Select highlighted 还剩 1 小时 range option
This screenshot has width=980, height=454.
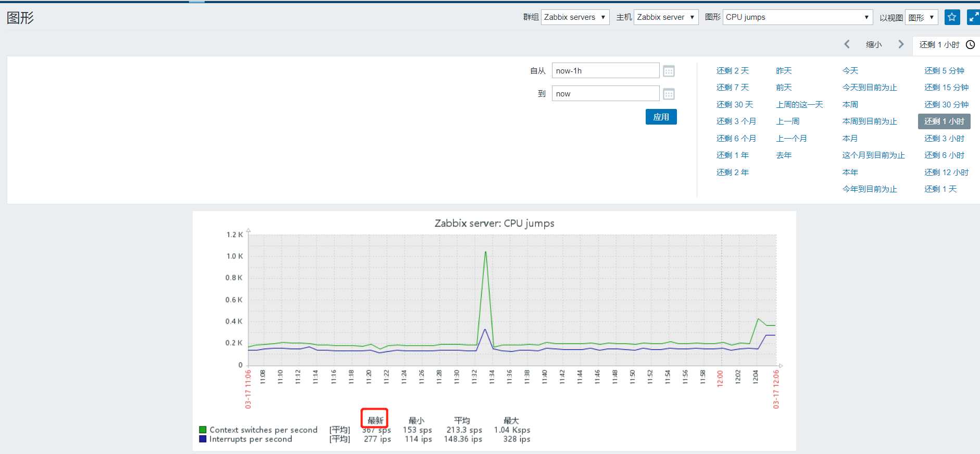point(945,121)
